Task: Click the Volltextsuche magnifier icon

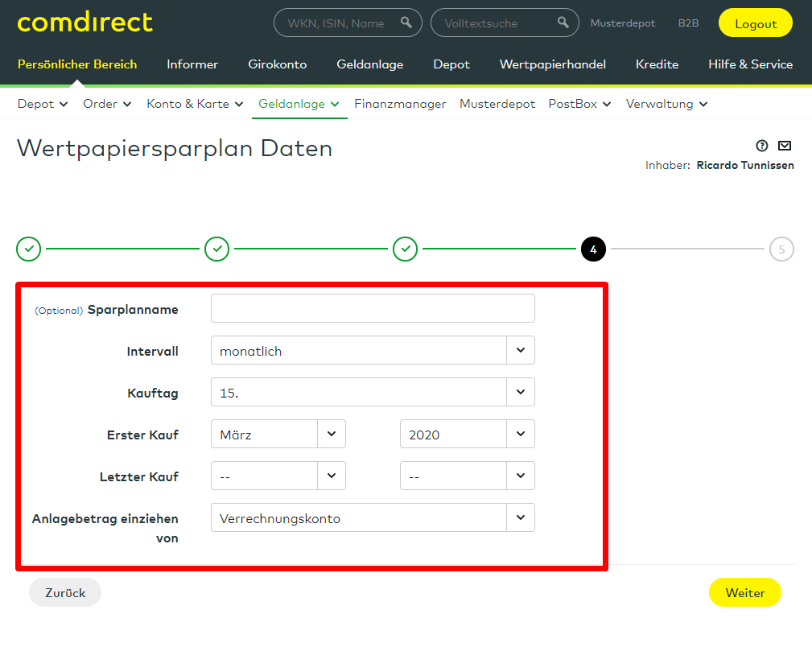Action: point(563,23)
